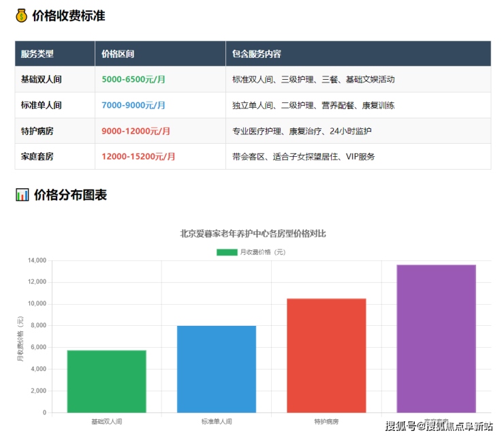The height and width of the screenshot is (437, 504).
Task: Click the 12000-15200元/月 price text
Action: point(138,157)
